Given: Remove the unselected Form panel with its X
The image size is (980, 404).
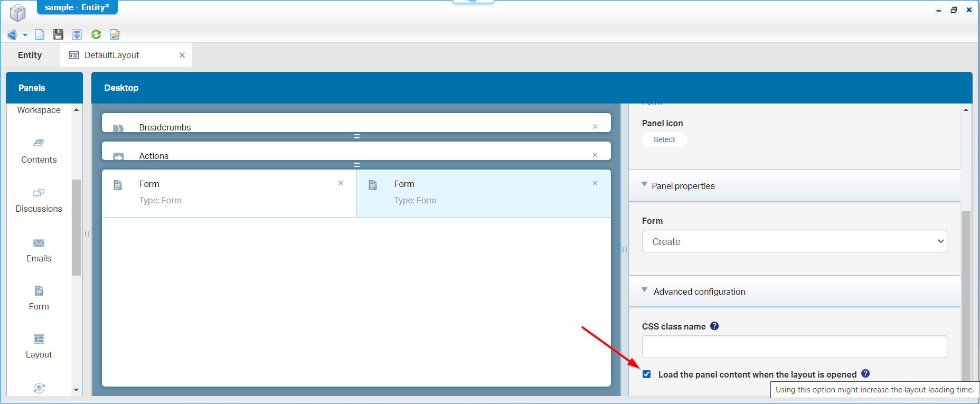Looking at the screenshot, I should coord(341,183).
